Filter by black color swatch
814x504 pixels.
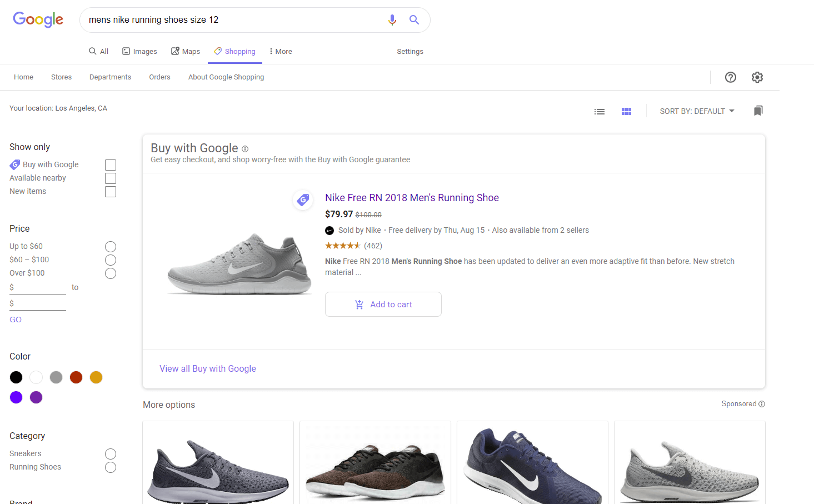click(16, 377)
